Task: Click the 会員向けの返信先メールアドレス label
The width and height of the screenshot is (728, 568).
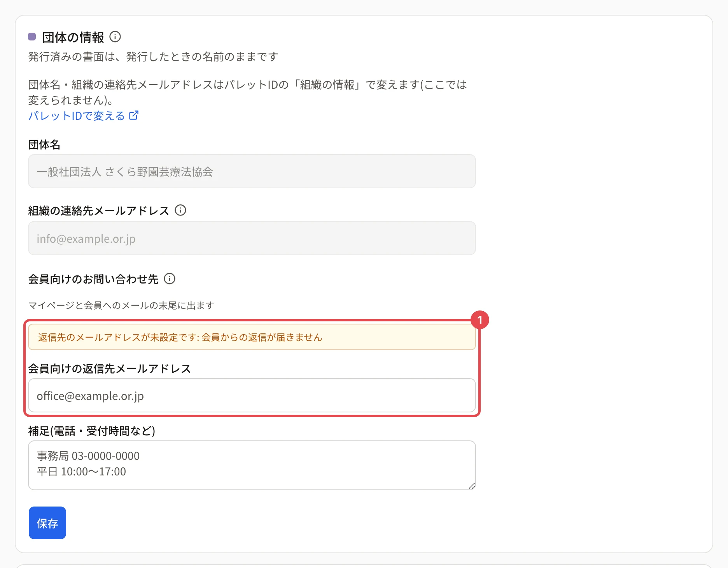Action: (110, 368)
